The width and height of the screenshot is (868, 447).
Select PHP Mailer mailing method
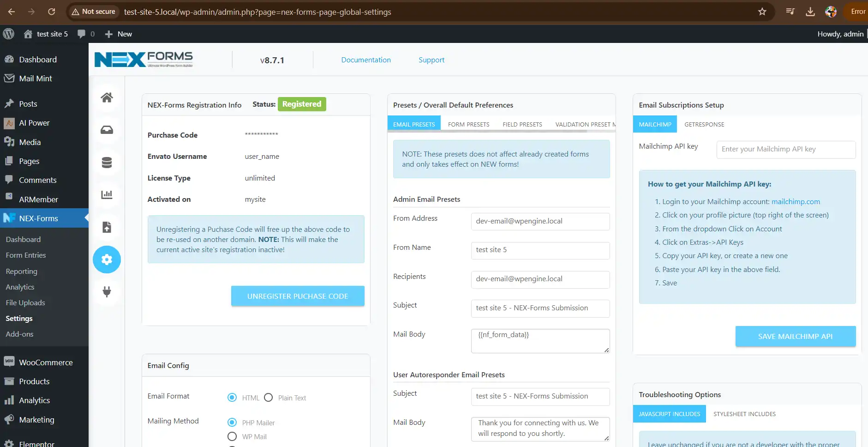click(232, 423)
